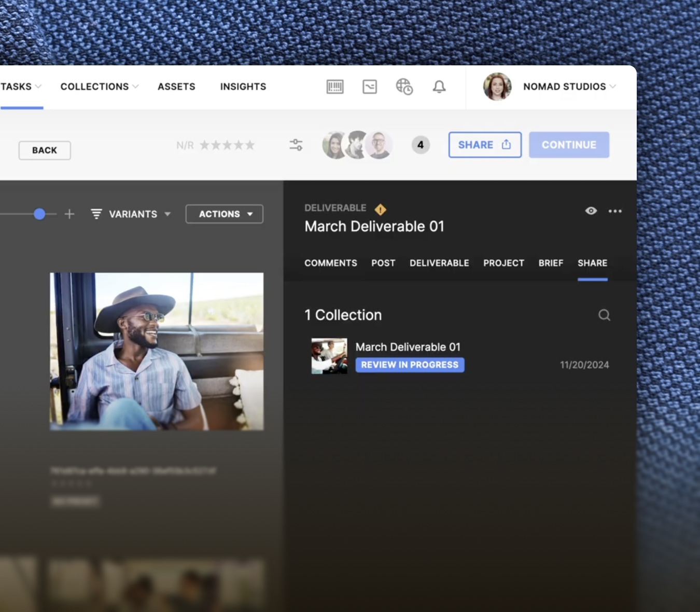
Task: Click the search icon beside 1 Collection
Action: click(x=604, y=315)
